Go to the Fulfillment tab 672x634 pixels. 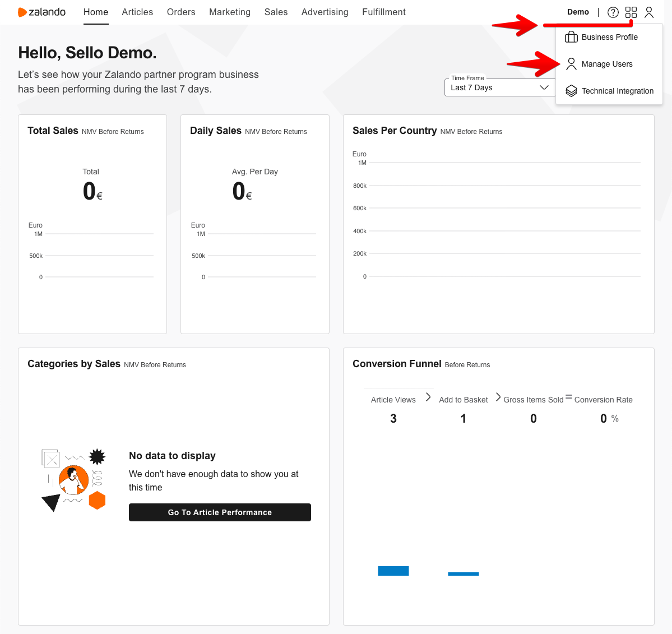(x=383, y=12)
